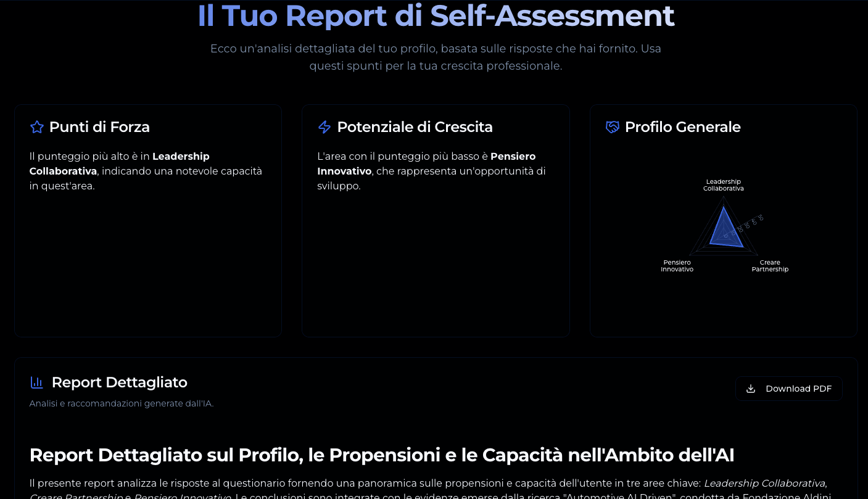Click the Potenziale di Crescita card heading

(x=415, y=127)
